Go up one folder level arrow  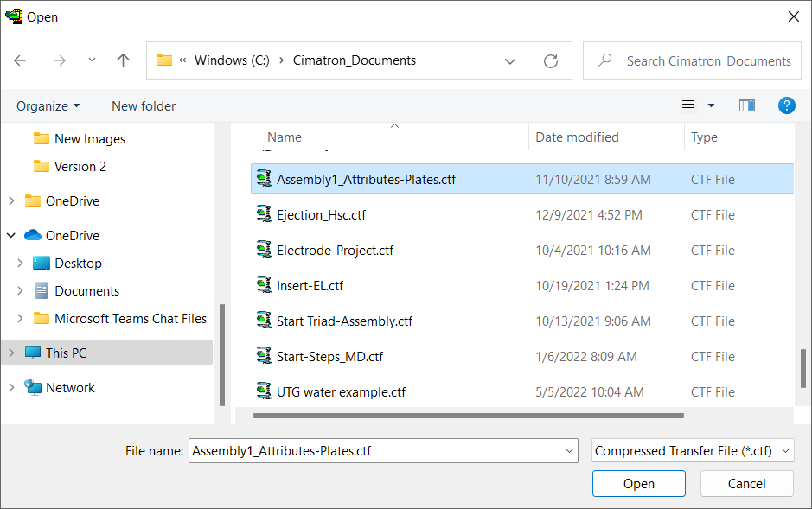(x=123, y=60)
